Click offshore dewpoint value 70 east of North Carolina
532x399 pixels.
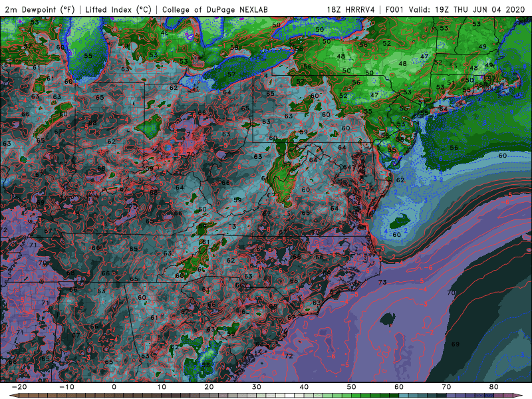tap(452, 293)
